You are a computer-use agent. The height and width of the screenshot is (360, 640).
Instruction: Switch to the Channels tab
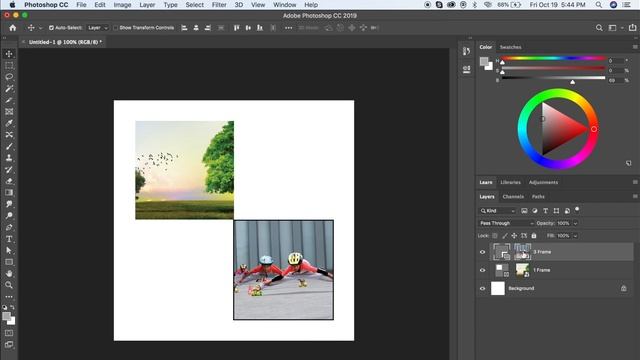tap(513, 197)
